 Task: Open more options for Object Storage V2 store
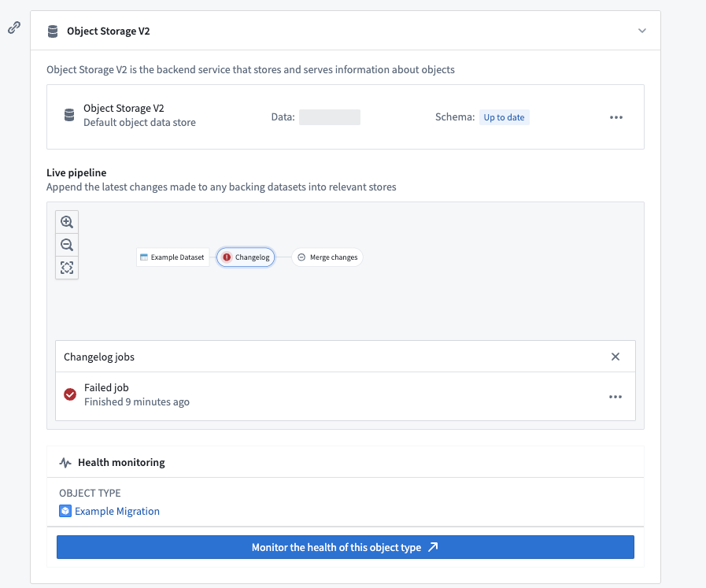coord(616,117)
